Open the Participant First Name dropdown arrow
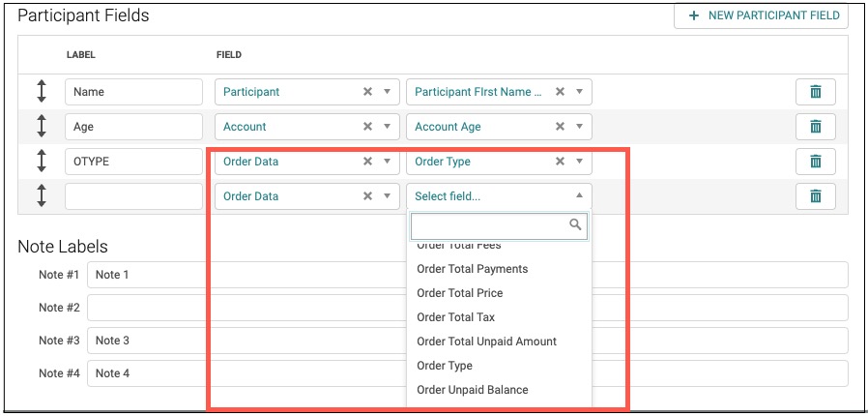Viewport: 868px width, 416px height. tap(579, 92)
